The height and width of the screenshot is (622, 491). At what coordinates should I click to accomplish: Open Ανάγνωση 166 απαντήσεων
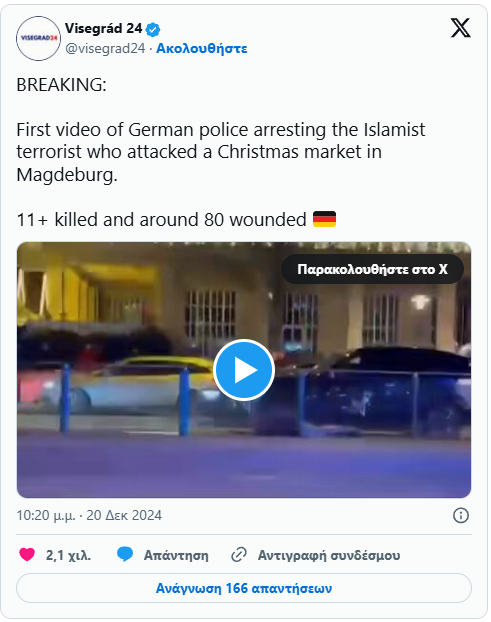point(244,588)
